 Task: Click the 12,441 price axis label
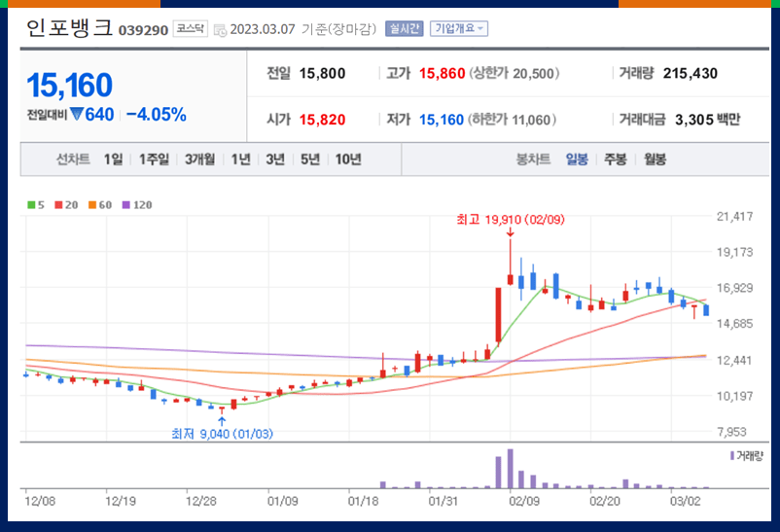pyautogui.click(x=734, y=360)
